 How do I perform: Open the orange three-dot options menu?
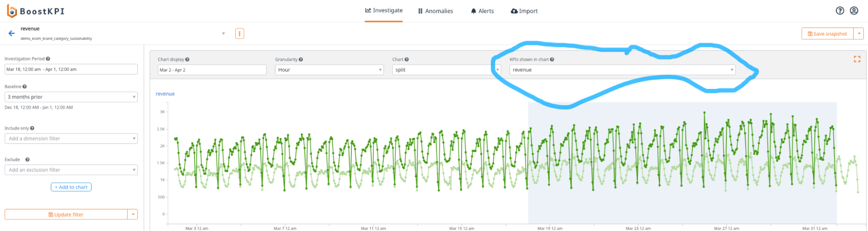click(239, 33)
